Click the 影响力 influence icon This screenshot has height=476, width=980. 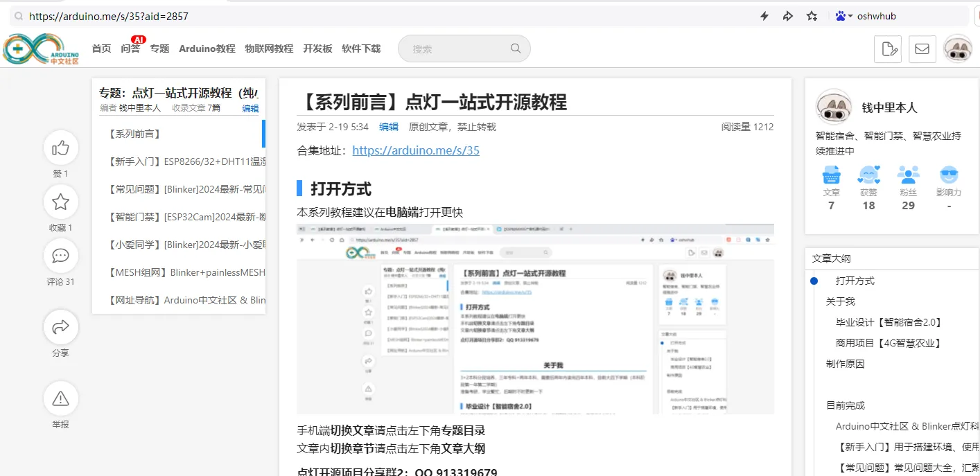pyautogui.click(x=949, y=175)
